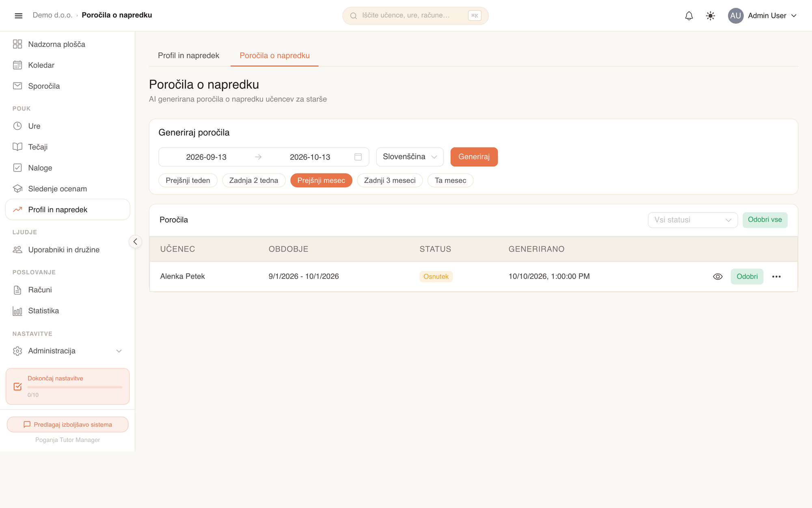Open more options for Alenka Petek row
The height and width of the screenshot is (508, 812).
(x=776, y=277)
